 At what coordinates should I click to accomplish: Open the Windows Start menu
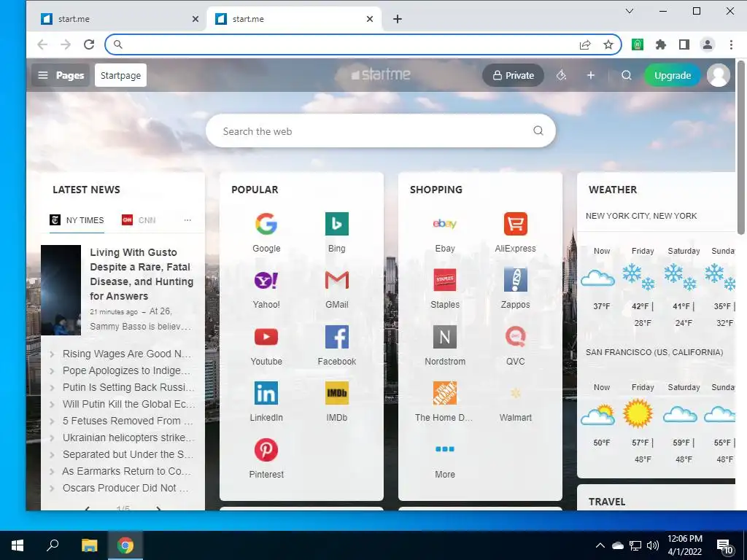pyautogui.click(x=18, y=545)
